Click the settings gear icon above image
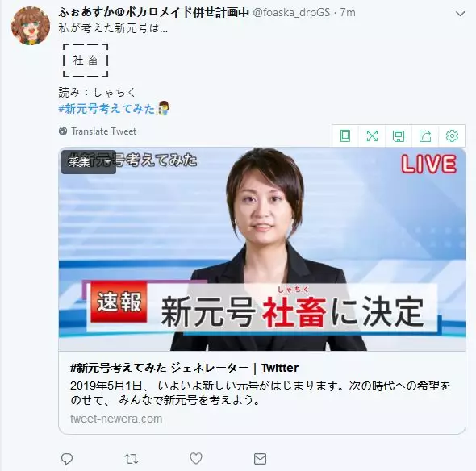 452,135
